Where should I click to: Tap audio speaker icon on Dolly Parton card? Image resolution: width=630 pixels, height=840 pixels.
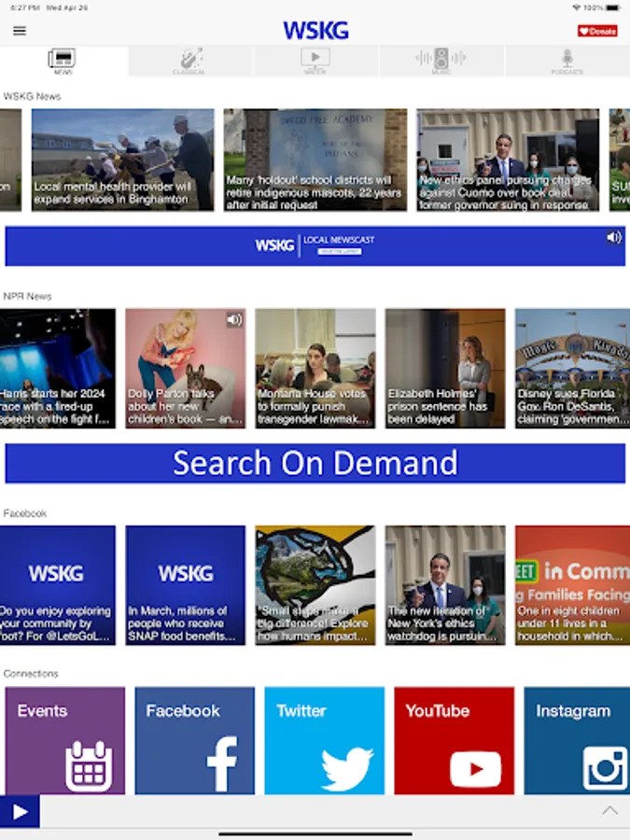[234, 320]
